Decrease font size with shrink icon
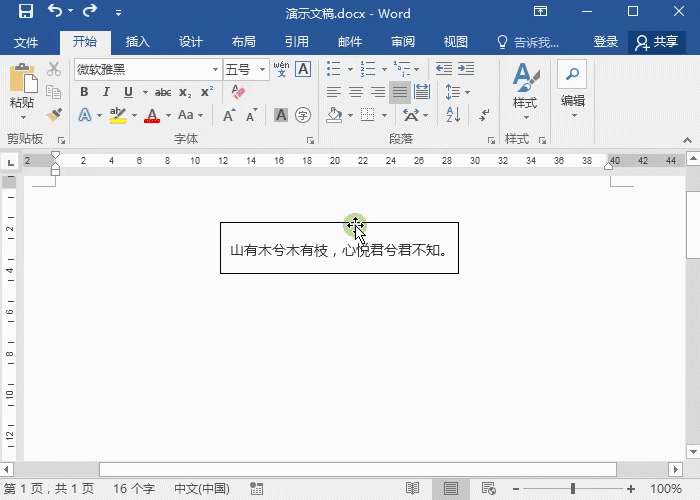700x500 pixels. 252,115
